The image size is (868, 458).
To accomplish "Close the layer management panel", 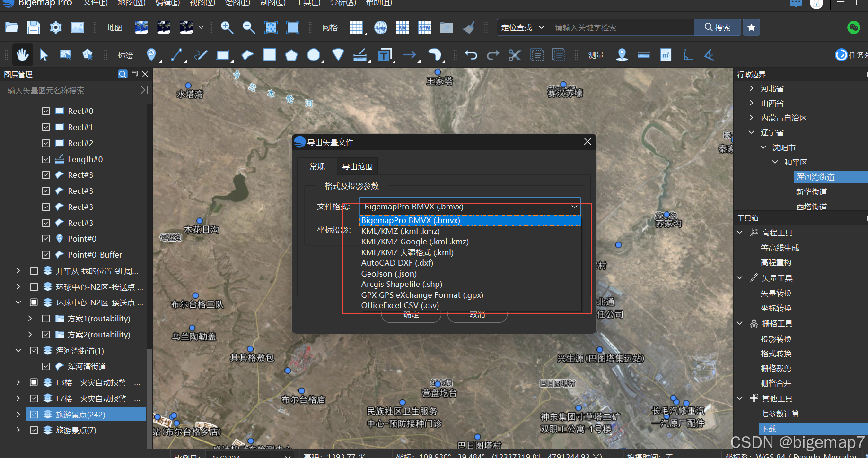I will [x=145, y=74].
